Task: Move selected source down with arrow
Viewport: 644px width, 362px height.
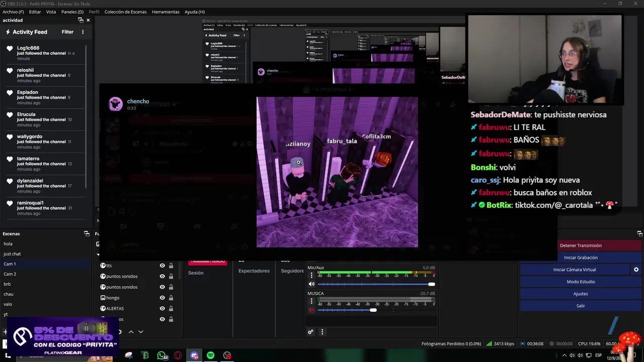Action: pos(141,332)
